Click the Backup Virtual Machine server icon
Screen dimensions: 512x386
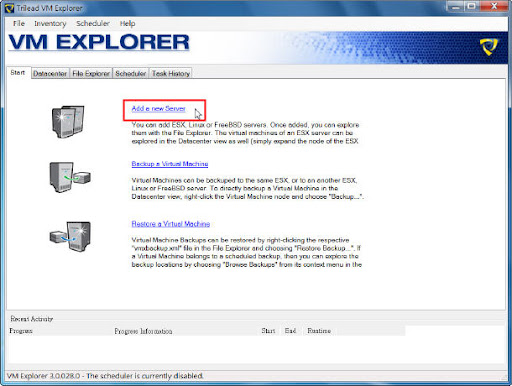pos(70,177)
